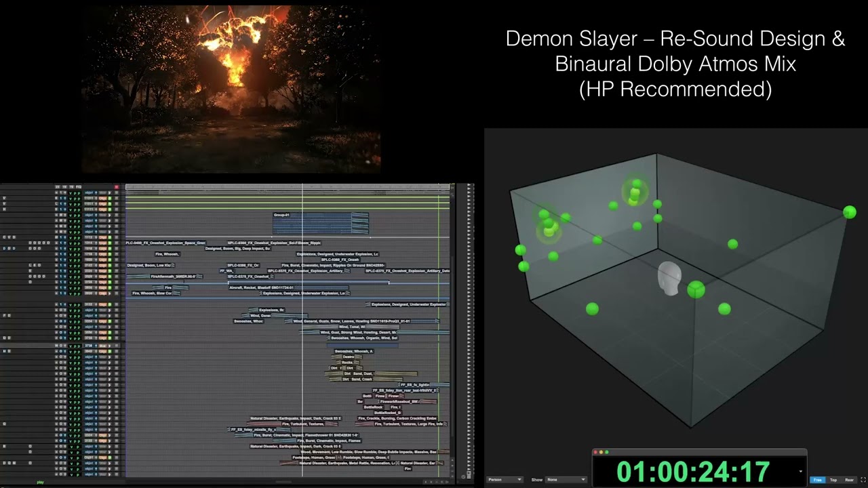Toggle fullscreen icon in the Atmos renderer view
The width and height of the screenshot is (868, 488).
(x=863, y=480)
